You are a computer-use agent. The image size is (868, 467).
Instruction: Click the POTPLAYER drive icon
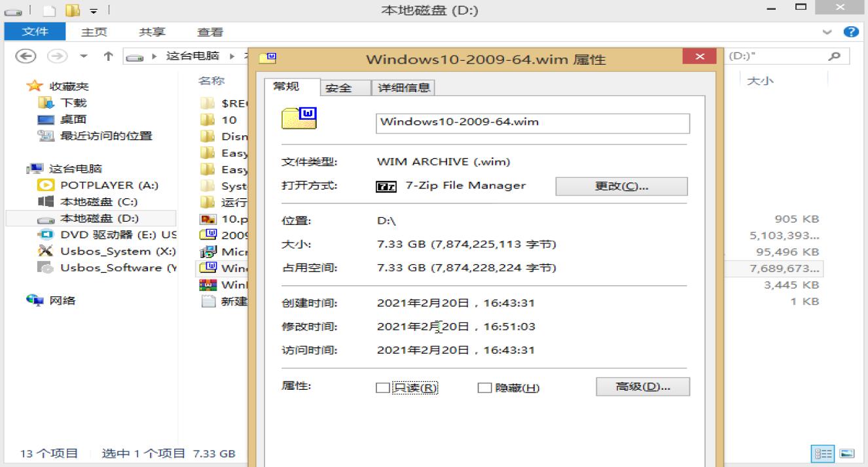[x=45, y=185]
